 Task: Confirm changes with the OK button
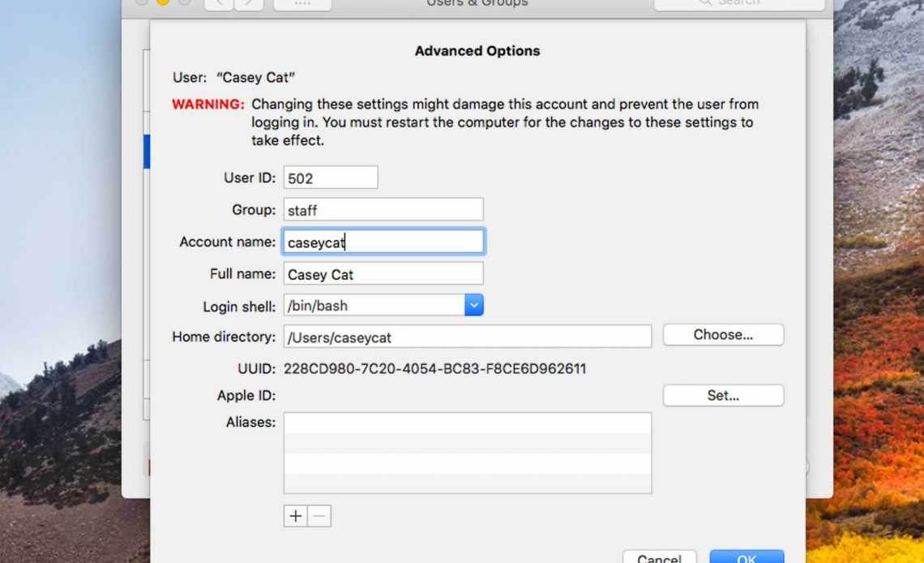pyautogui.click(x=746, y=557)
